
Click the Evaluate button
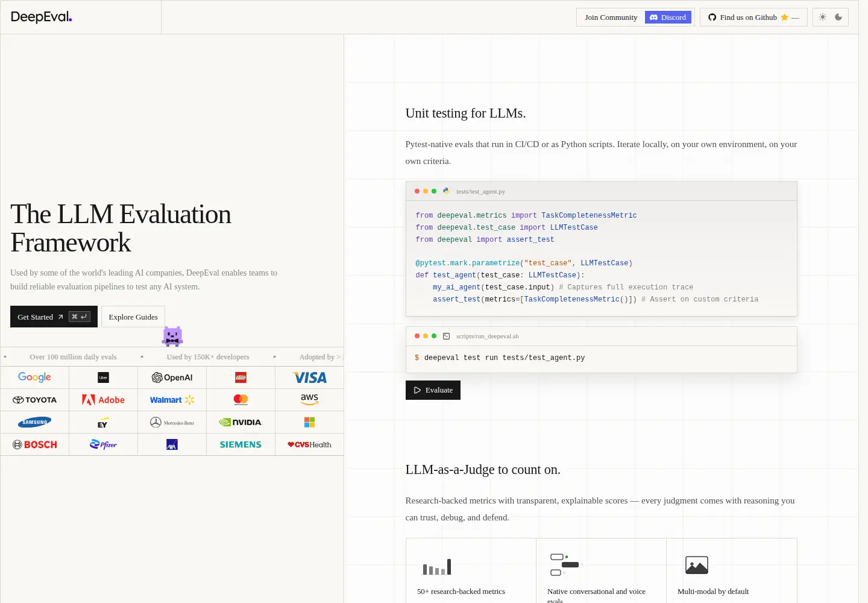click(433, 390)
